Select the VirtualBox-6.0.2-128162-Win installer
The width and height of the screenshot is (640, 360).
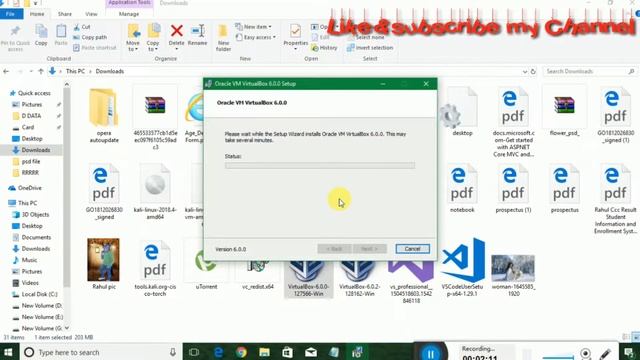pos(359,280)
